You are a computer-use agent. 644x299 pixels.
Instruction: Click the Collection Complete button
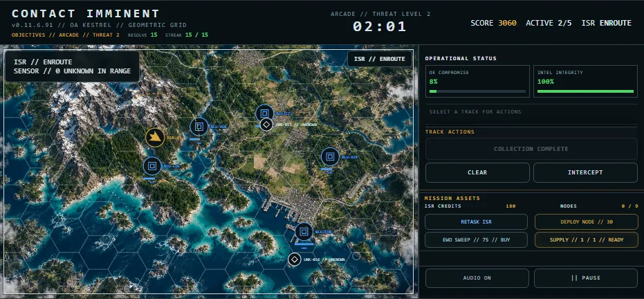(x=531, y=149)
